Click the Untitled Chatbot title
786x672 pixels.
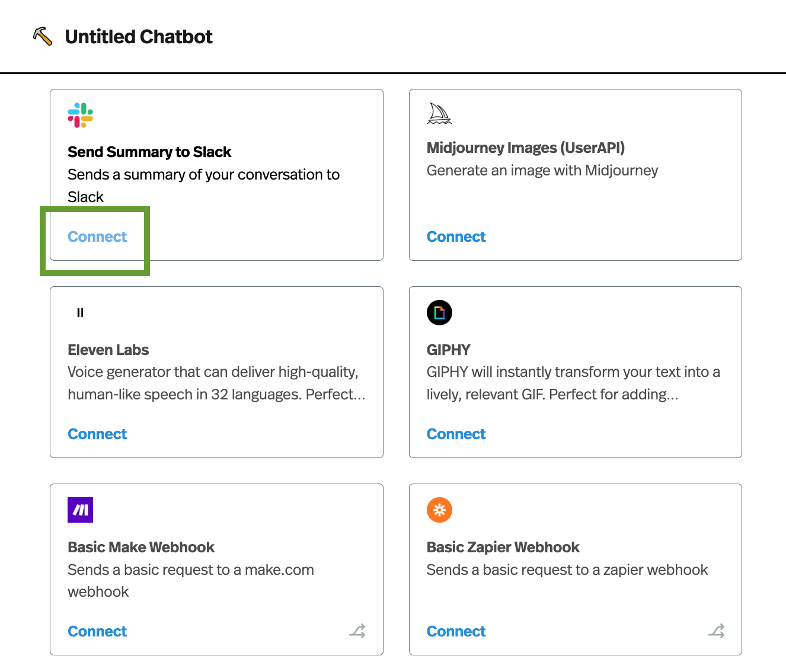tap(139, 37)
